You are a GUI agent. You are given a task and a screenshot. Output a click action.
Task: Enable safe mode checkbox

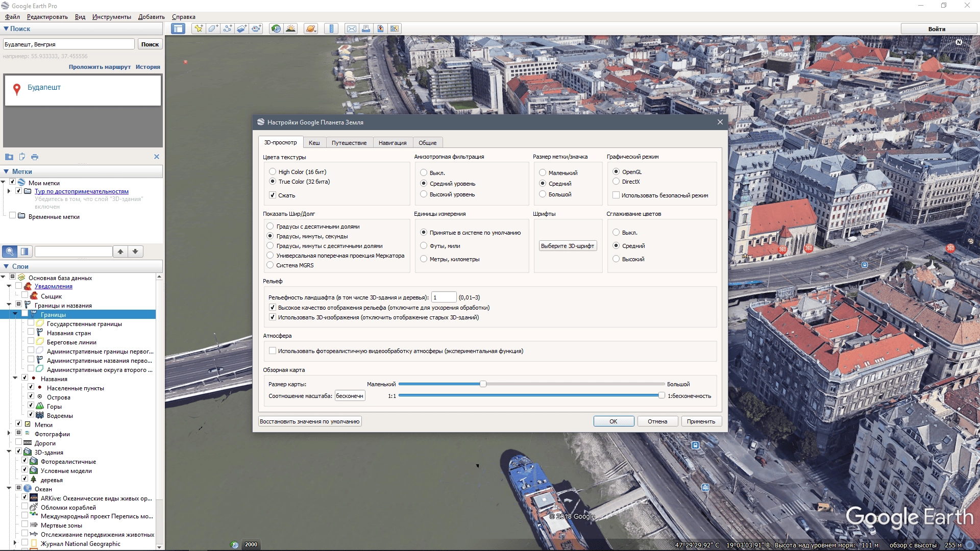tap(616, 195)
